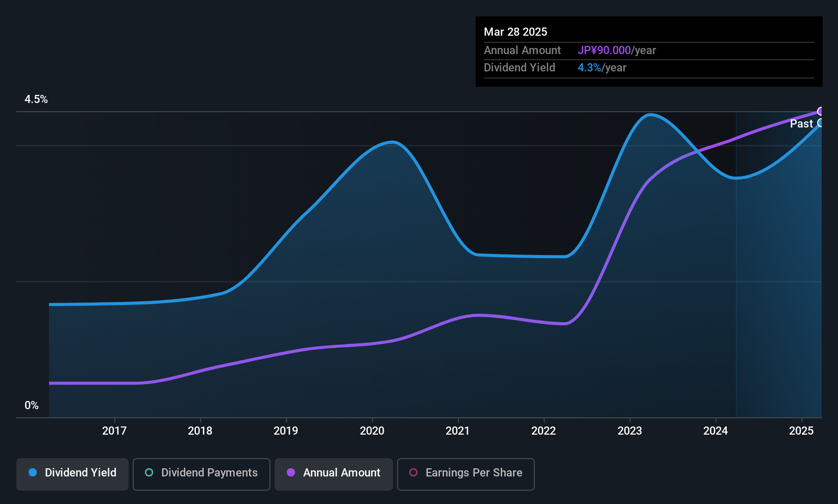Viewport: 838px width, 504px height.
Task: Enable the Earnings Per Share series
Action: click(466, 474)
